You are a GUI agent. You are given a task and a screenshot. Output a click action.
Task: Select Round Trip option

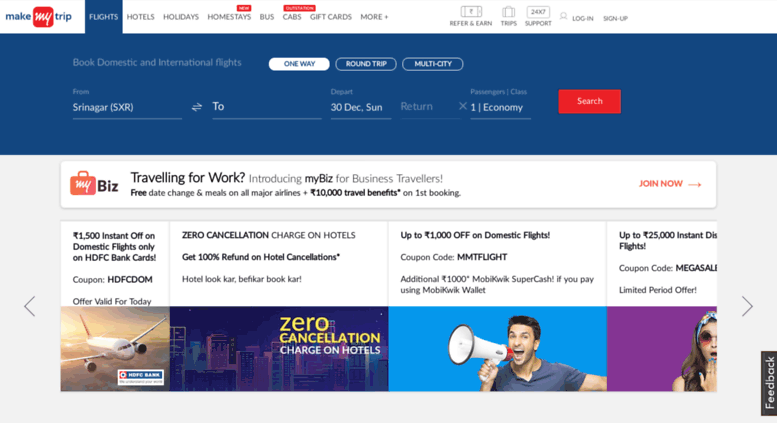[366, 64]
